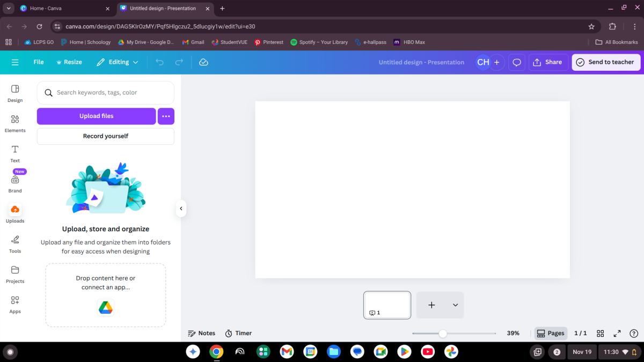Open the comments speech bubble

point(517,62)
